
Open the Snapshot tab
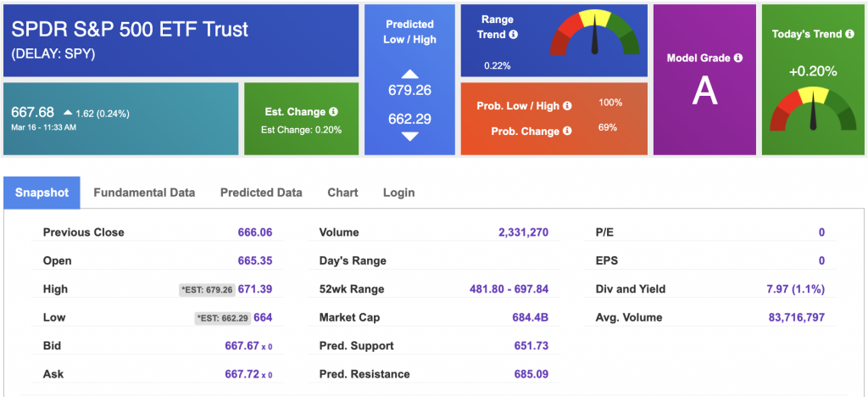click(42, 193)
